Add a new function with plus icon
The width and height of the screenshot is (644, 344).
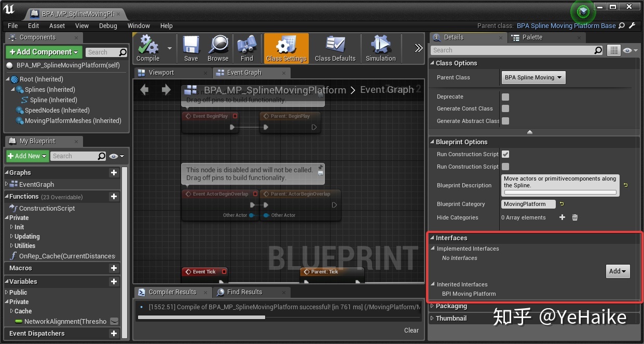114,197
